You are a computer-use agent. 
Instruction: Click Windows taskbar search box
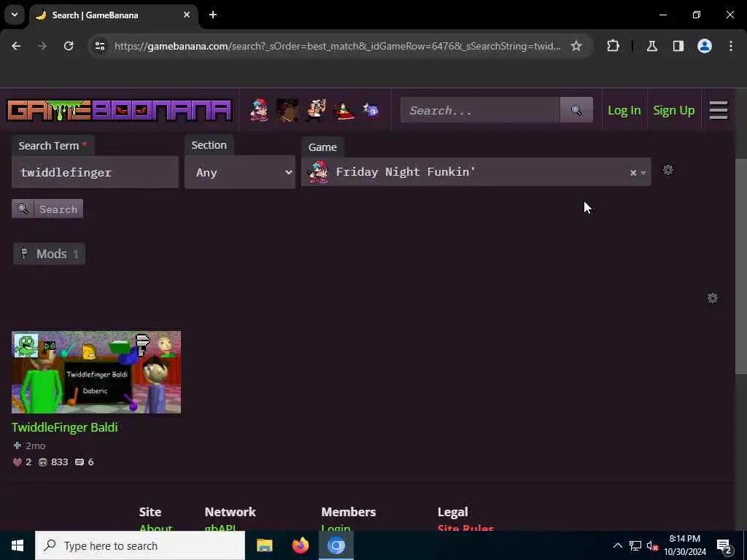click(x=140, y=545)
